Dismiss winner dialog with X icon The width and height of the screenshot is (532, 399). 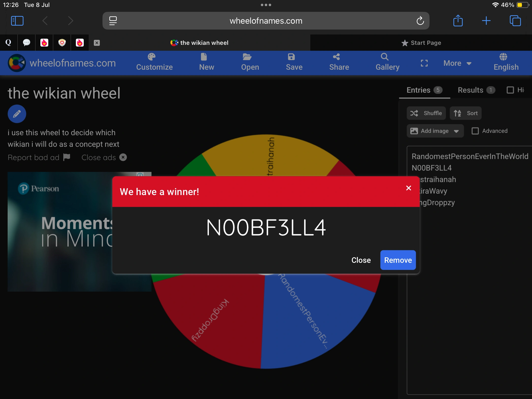pyautogui.click(x=409, y=188)
